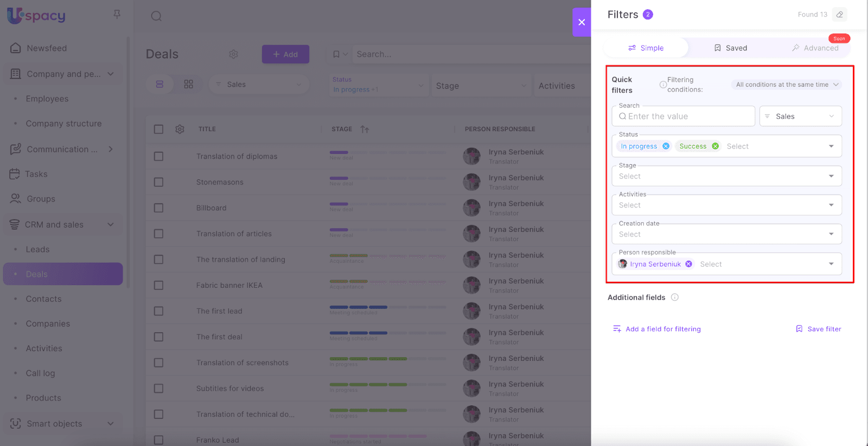
Task: Click the Save filter link
Action: point(819,329)
